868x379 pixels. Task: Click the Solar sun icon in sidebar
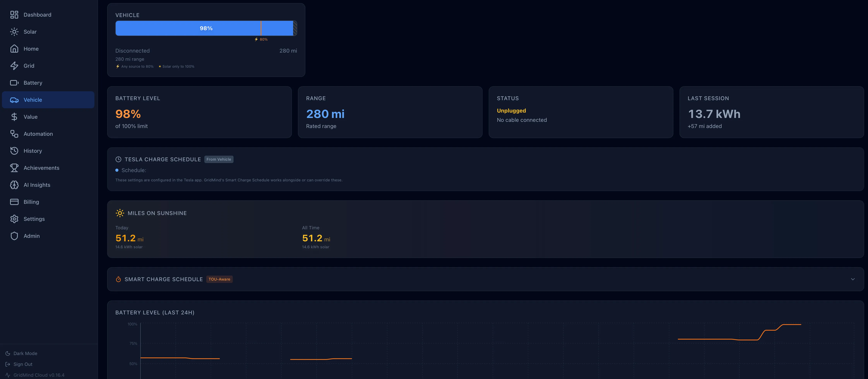[14, 32]
